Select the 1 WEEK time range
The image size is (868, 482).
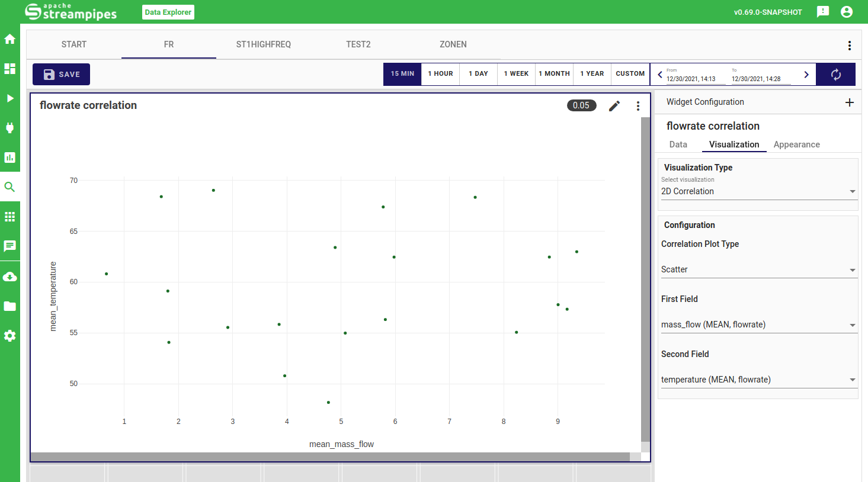click(x=516, y=74)
